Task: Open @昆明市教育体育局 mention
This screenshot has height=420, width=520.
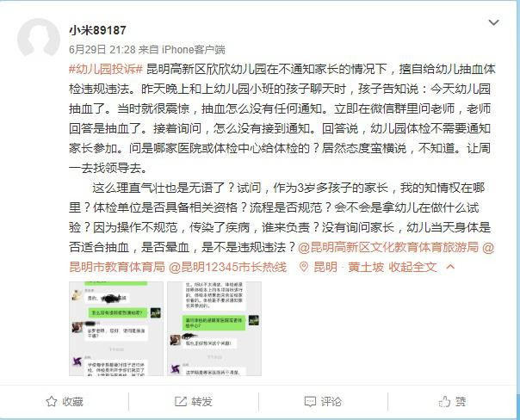Action: click(x=117, y=267)
